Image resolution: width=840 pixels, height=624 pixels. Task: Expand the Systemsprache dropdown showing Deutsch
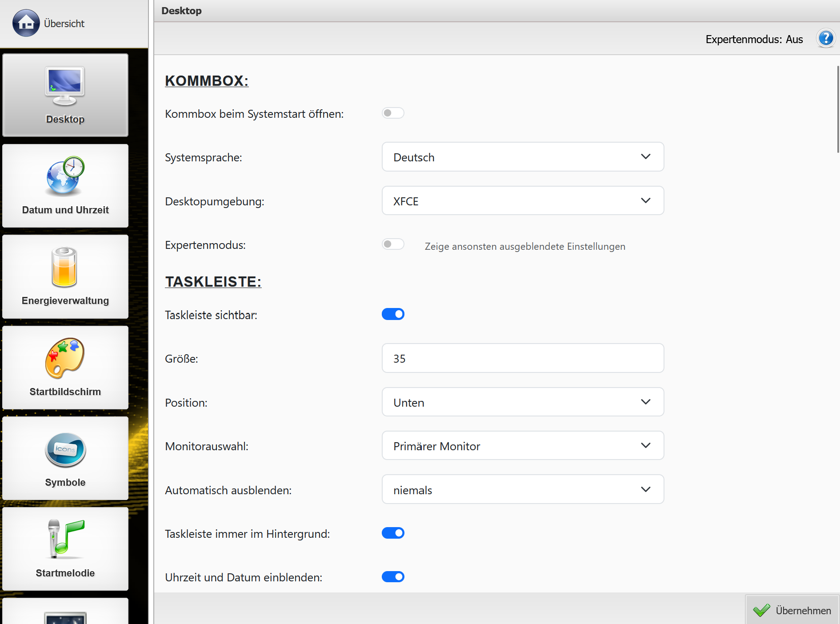(x=523, y=157)
